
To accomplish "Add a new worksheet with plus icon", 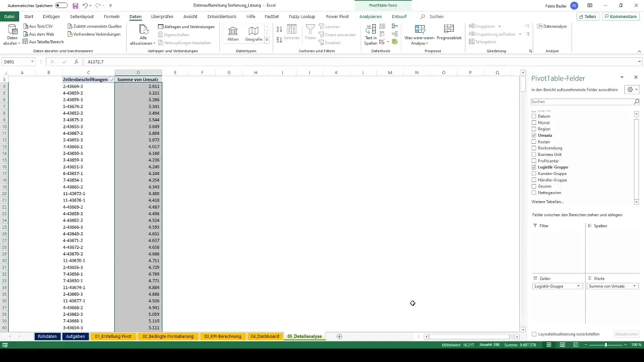I will click(x=339, y=336).
